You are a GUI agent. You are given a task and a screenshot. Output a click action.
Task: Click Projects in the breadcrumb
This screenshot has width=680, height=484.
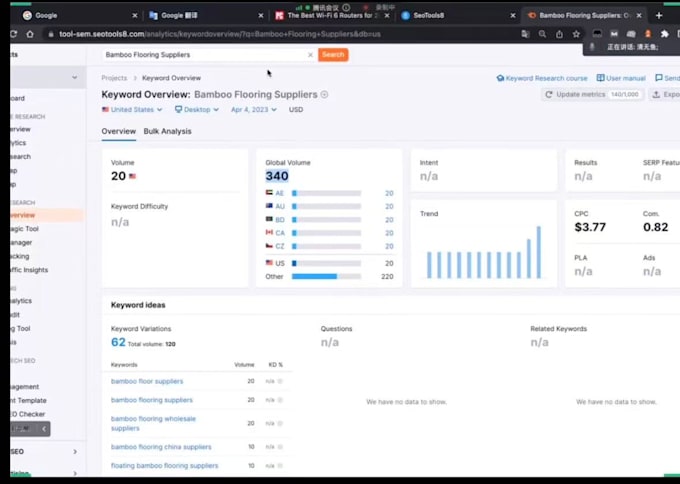pos(114,78)
